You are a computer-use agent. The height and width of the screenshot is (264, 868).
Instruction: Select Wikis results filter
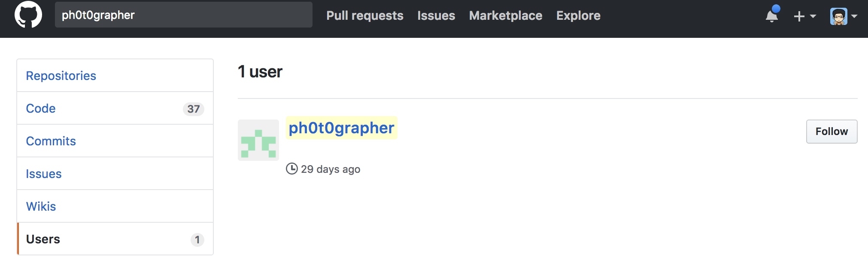(x=115, y=206)
